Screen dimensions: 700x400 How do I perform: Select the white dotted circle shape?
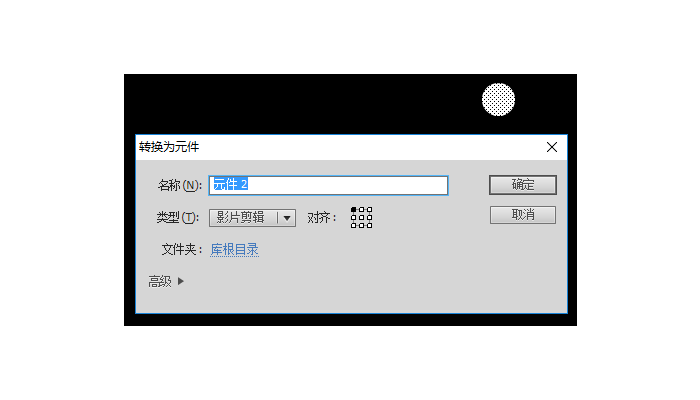(498, 100)
